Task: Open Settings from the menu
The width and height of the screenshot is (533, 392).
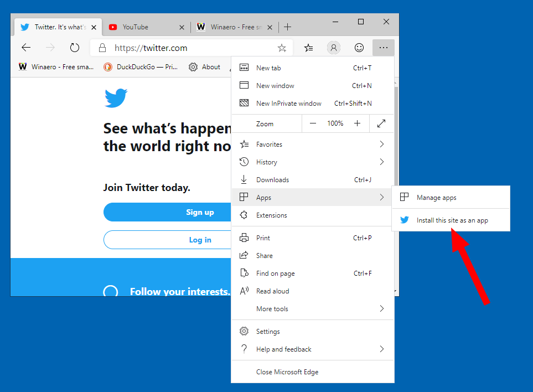Action: (x=312, y=331)
